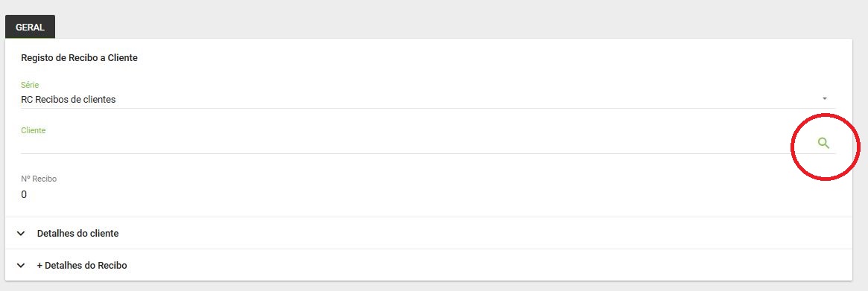Viewport: 868px width, 291px height.
Task: Click the Detalhes do cliente title text
Action: pyautogui.click(x=77, y=234)
